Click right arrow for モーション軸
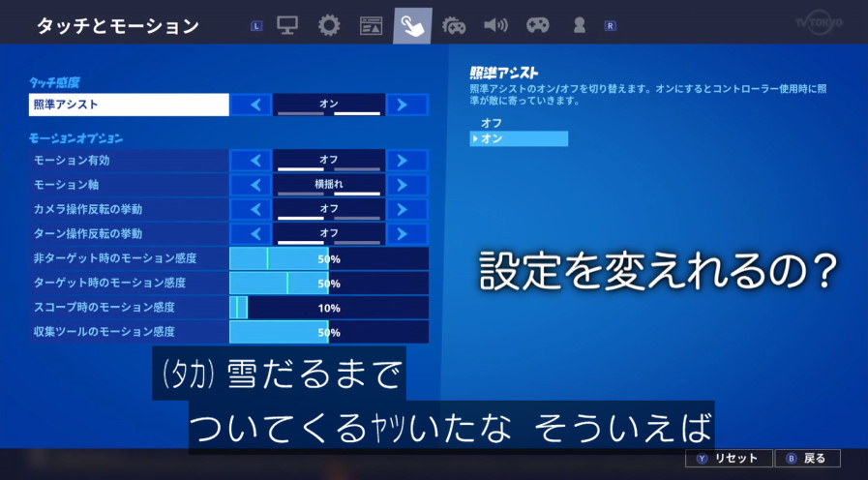 click(407, 185)
